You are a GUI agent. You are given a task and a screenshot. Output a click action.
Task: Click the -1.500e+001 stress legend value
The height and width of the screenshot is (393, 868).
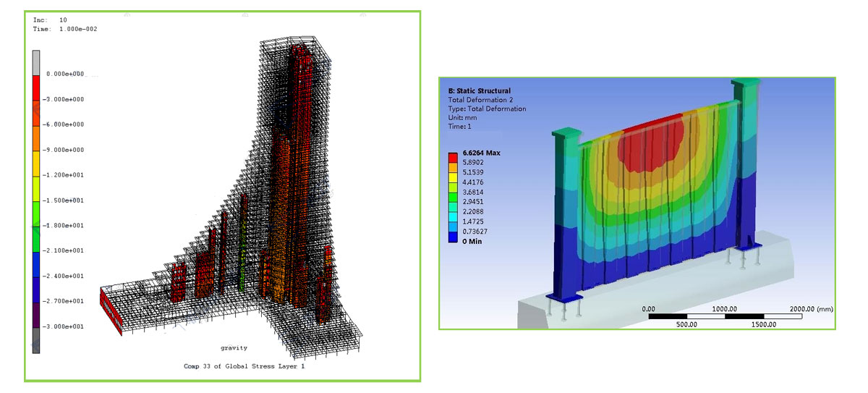(x=65, y=200)
